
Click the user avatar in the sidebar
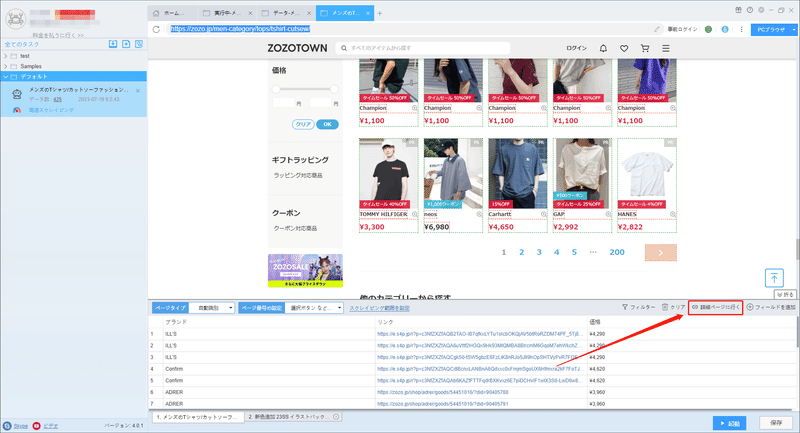(x=15, y=19)
